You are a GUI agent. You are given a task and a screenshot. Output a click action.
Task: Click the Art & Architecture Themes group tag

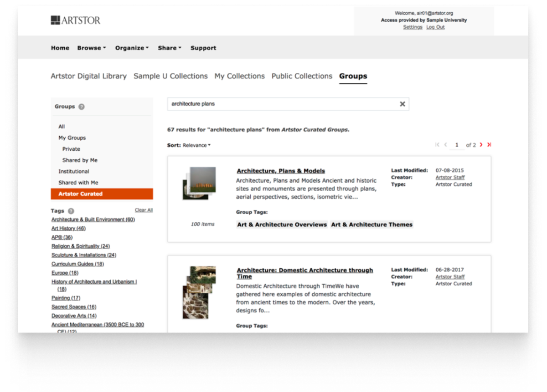(x=372, y=224)
